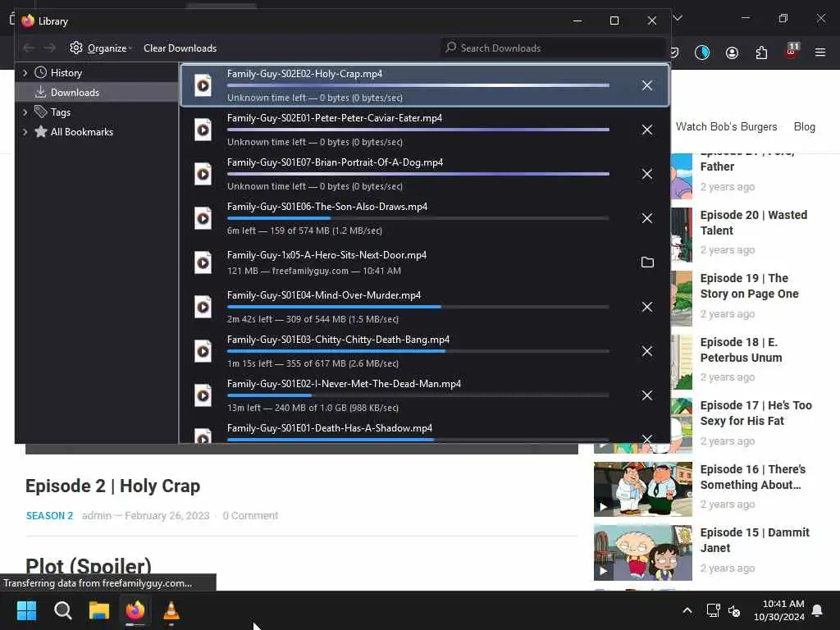Image resolution: width=840 pixels, height=630 pixels.
Task: Open File Explorer from the taskbar
Action: coord(99,610)
